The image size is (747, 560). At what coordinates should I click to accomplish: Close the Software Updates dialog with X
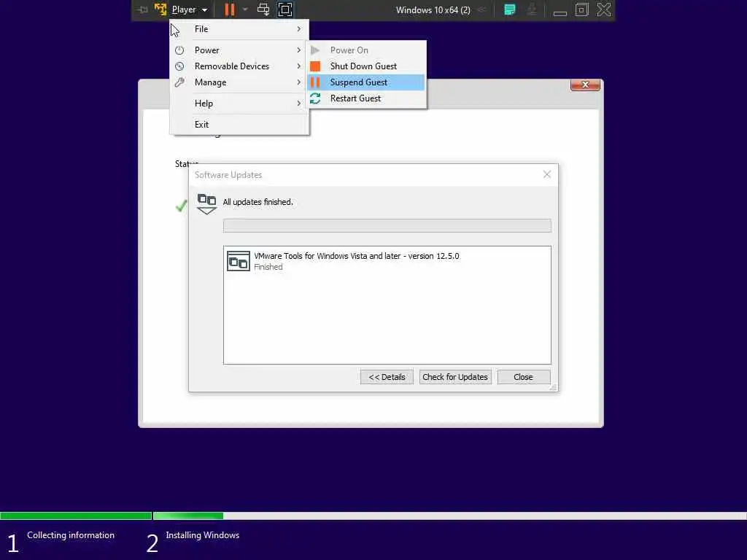pos(547,175)
